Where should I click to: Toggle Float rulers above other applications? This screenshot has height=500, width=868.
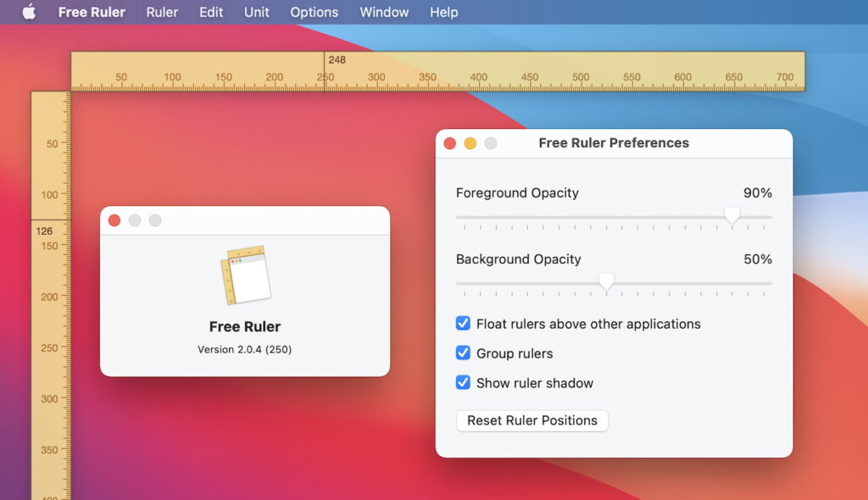[464, 324]
